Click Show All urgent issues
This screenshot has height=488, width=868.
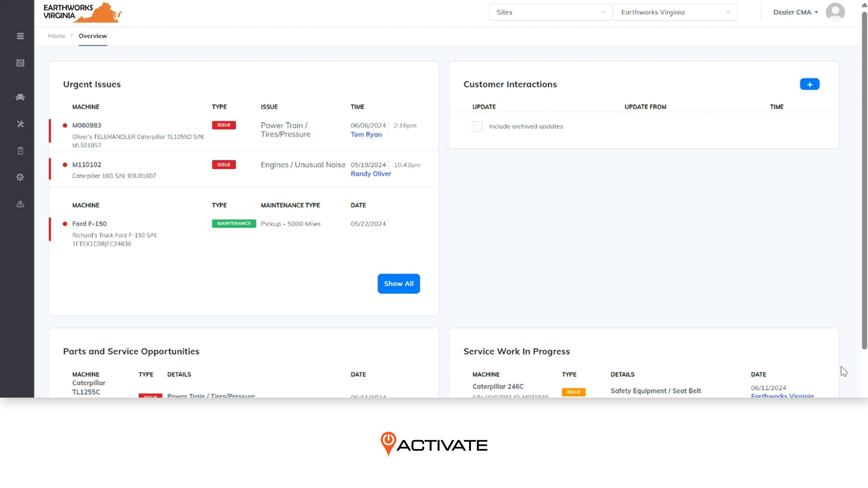click(398, 284)
